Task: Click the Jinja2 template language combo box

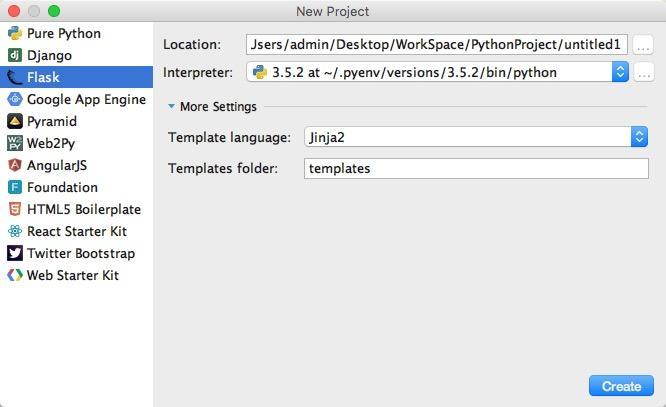Action: (476, 137)
